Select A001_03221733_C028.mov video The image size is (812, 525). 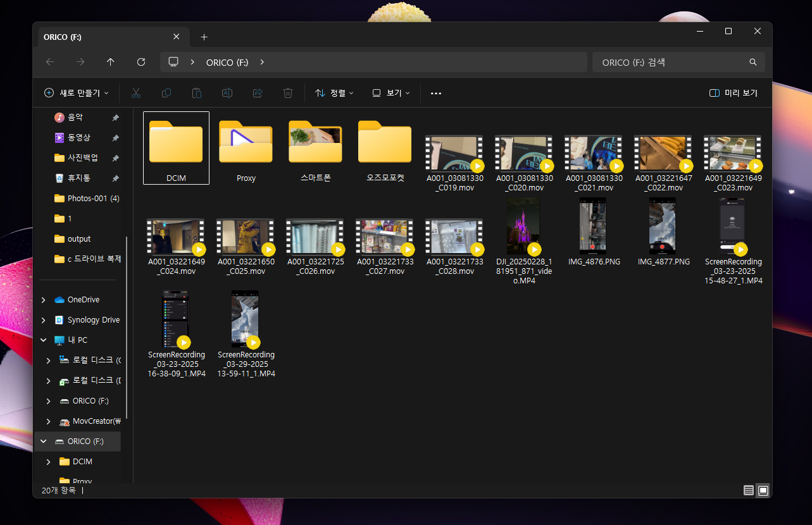pyautogui.click(x=454, y=247)
